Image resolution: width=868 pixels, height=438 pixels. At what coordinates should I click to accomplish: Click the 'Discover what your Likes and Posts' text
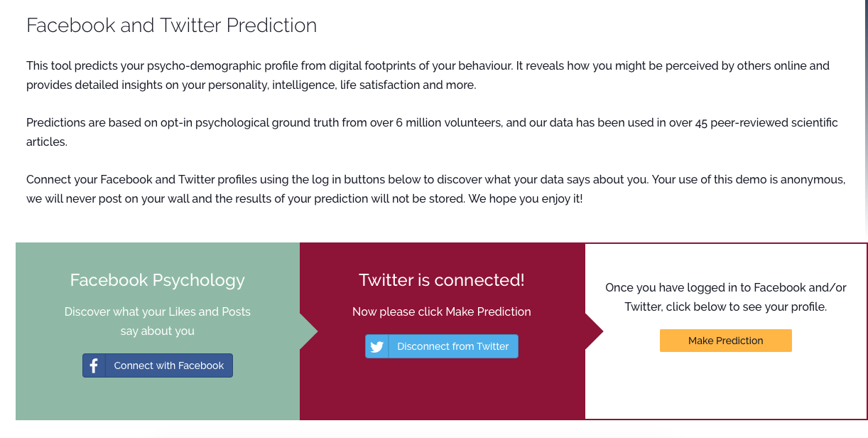[x=157, y=311]
